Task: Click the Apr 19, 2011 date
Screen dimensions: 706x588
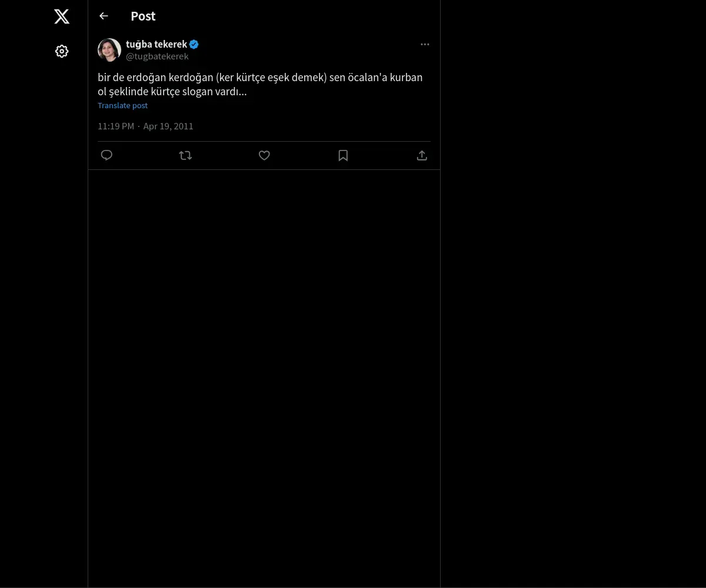Action: pos(168,126)
